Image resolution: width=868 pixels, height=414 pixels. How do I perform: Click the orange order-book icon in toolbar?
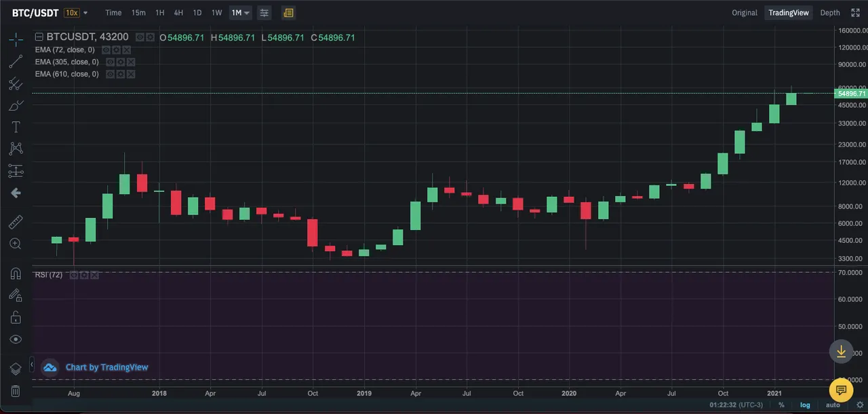(288, 13)
